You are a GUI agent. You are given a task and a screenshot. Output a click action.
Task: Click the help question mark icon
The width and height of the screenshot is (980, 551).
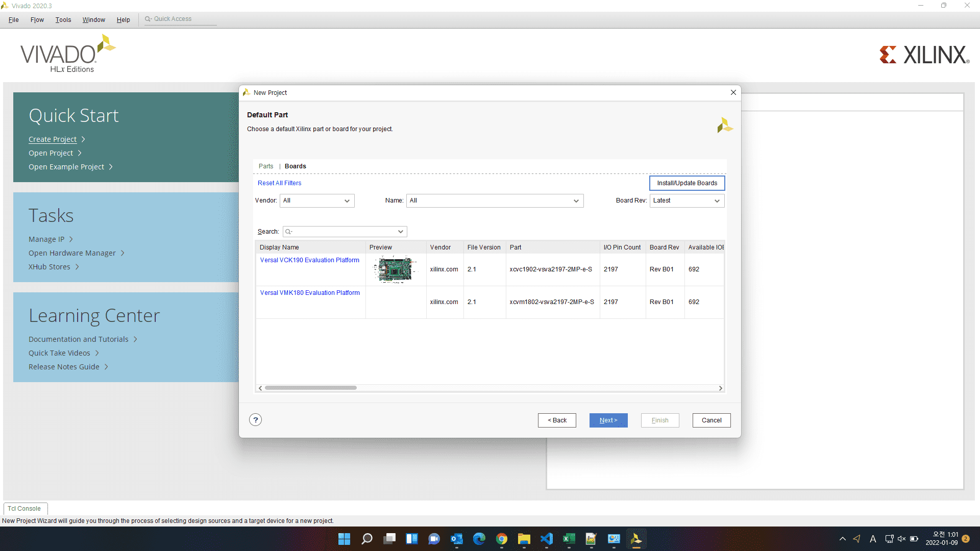click(x=255, y=420)
